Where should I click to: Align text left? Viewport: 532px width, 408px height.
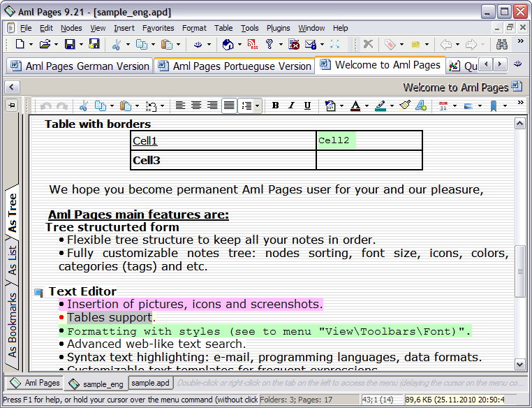pos(180,105)
